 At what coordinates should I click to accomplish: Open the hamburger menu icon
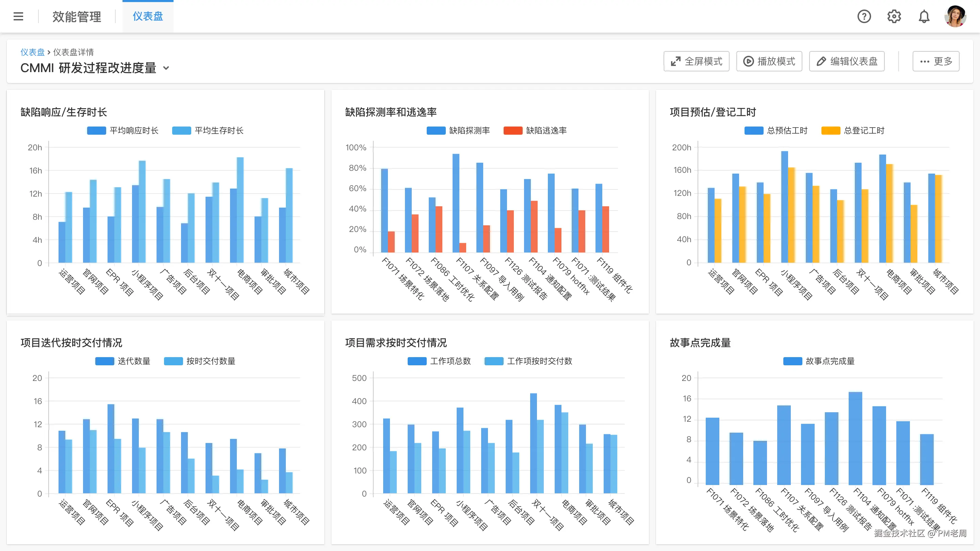tap(18, 16)
